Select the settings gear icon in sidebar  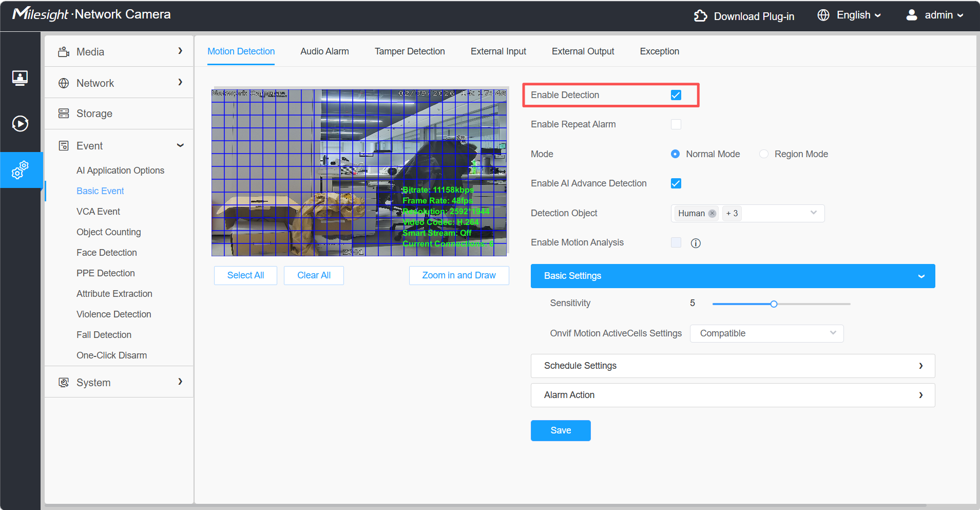[x=20, y=170]
